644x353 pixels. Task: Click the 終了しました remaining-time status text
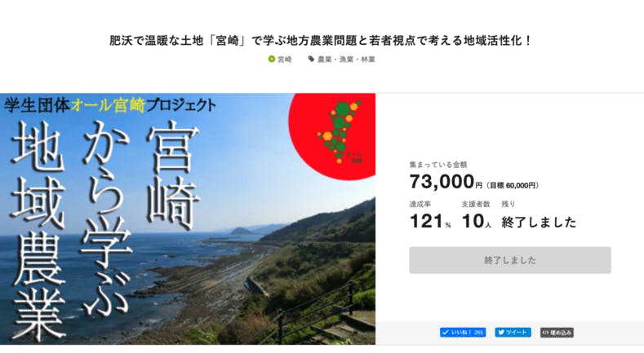coord(539,223)
